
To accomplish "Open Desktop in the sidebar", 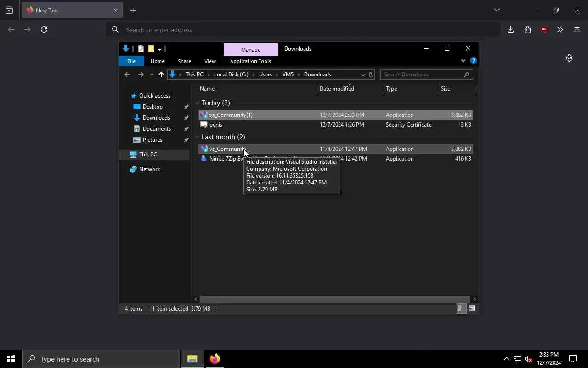I will (153, 107).
